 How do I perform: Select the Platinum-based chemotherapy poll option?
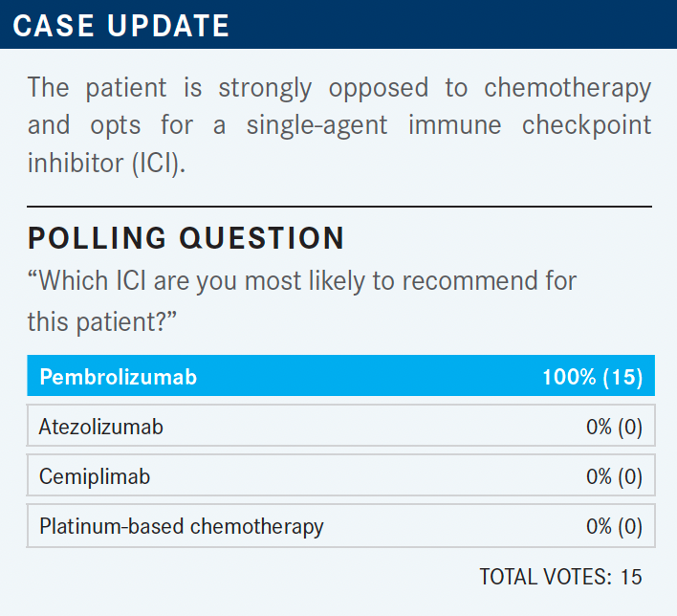coord(340,525)
